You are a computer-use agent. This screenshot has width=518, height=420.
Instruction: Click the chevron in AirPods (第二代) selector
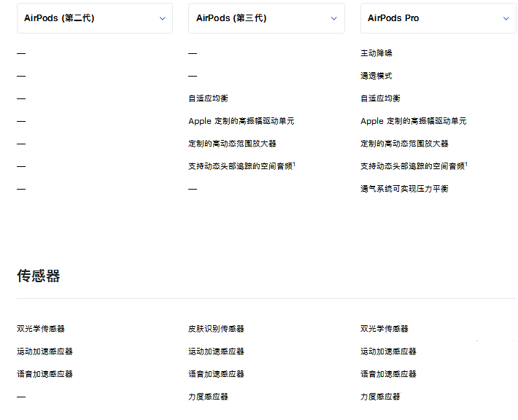pos(163,18)
